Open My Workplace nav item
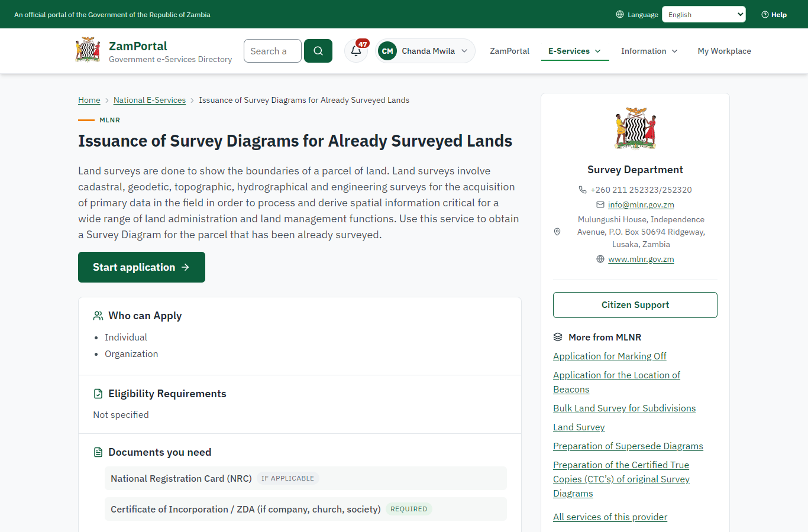The image size is (808, 532). point(724,51)
